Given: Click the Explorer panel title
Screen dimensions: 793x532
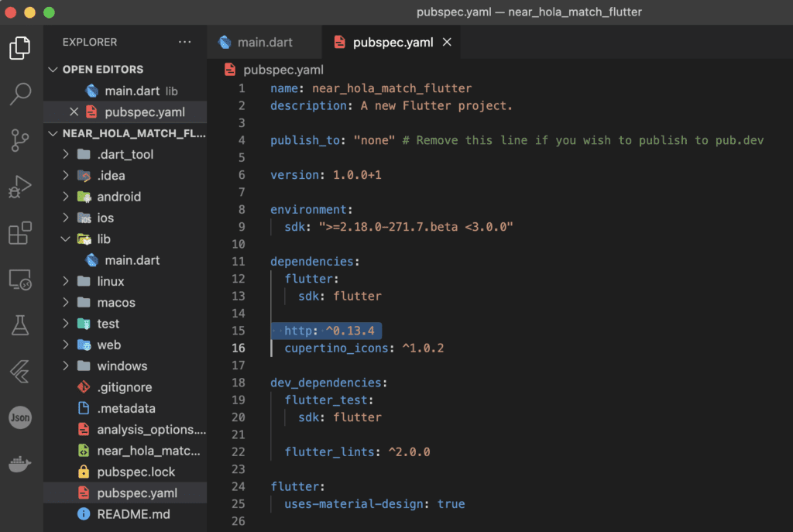Looking at the screenshot, I should [x=90, y=42].
